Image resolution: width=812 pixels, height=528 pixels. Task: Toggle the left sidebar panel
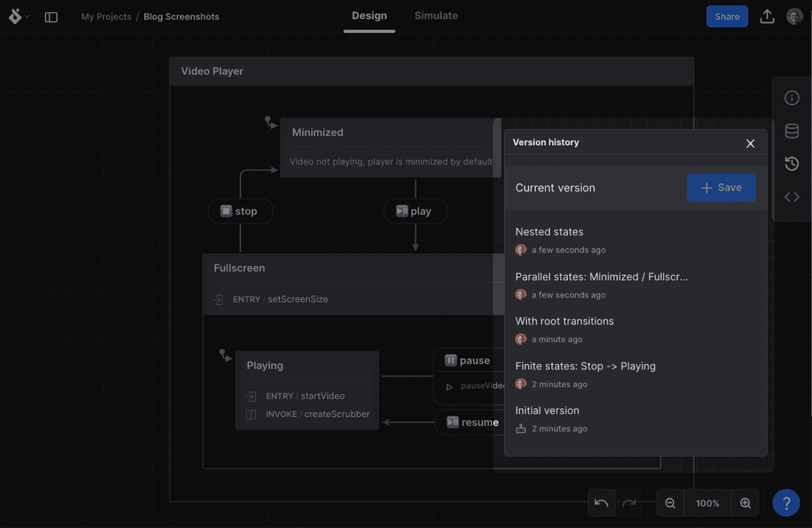[x=51, y=17]
